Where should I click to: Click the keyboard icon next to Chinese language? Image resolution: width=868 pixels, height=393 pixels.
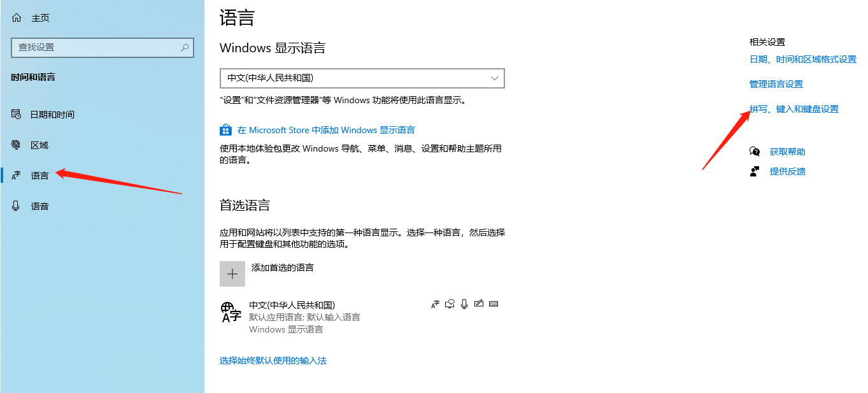coord(494,304)
